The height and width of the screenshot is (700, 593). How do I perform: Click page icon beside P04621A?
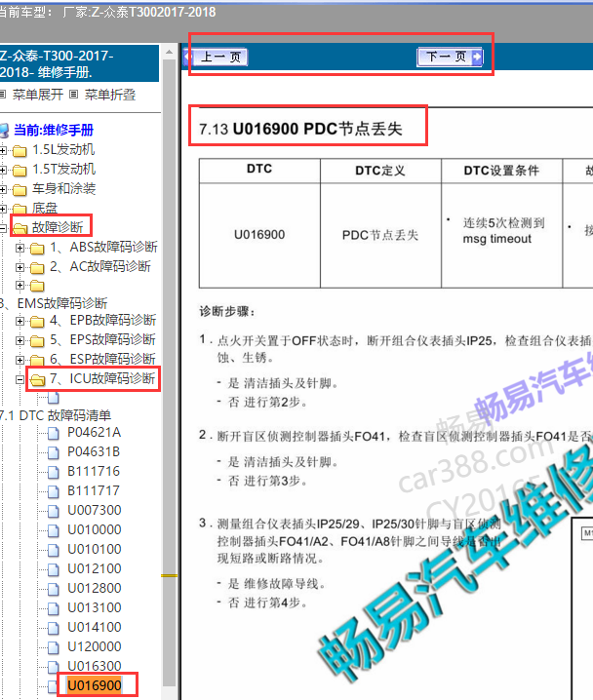pyautogui.click(x=53, y=433)
